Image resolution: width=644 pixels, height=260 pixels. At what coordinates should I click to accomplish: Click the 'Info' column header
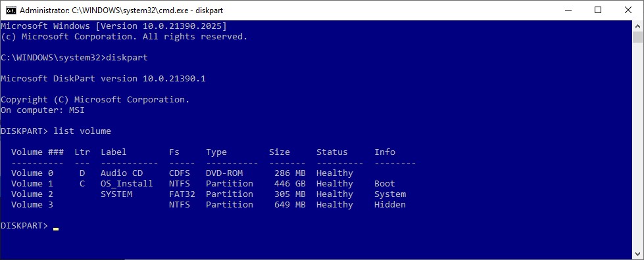(x=385, y=152)
